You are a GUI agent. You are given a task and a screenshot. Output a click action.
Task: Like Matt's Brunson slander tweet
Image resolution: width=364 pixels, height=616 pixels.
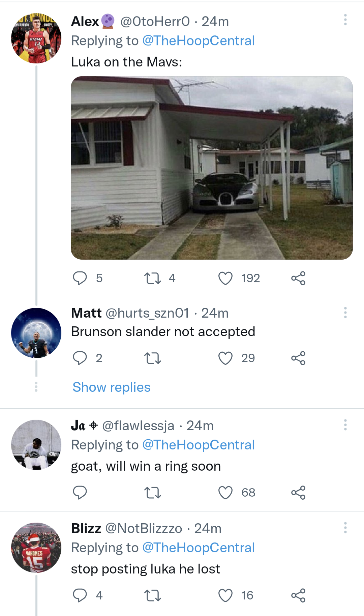[225, 358]
